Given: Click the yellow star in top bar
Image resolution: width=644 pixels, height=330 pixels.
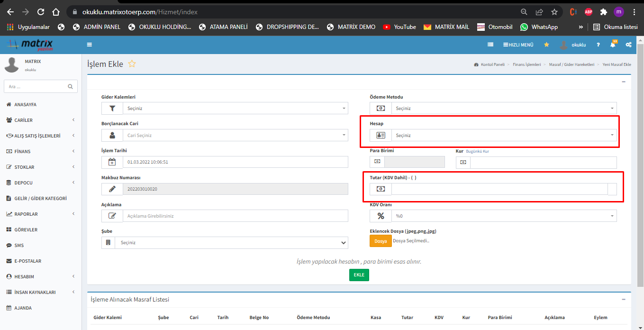Looking at the screenshot, I should click(546, 45).
